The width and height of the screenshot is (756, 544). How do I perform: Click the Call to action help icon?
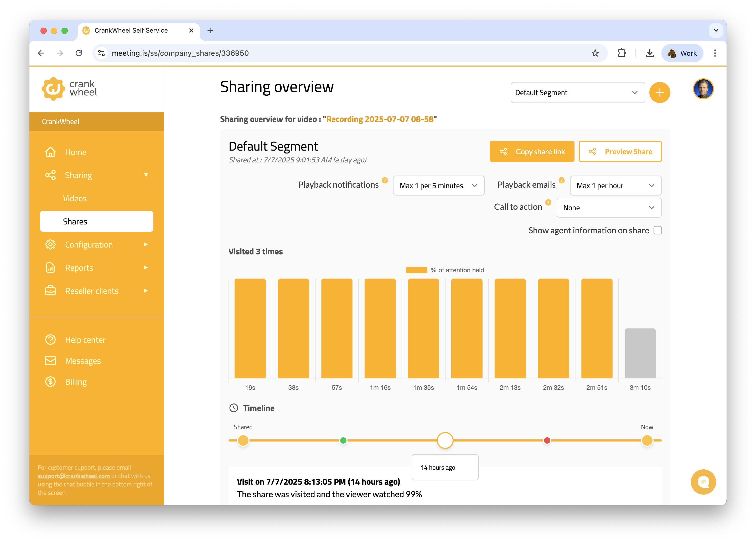[548, 202]
